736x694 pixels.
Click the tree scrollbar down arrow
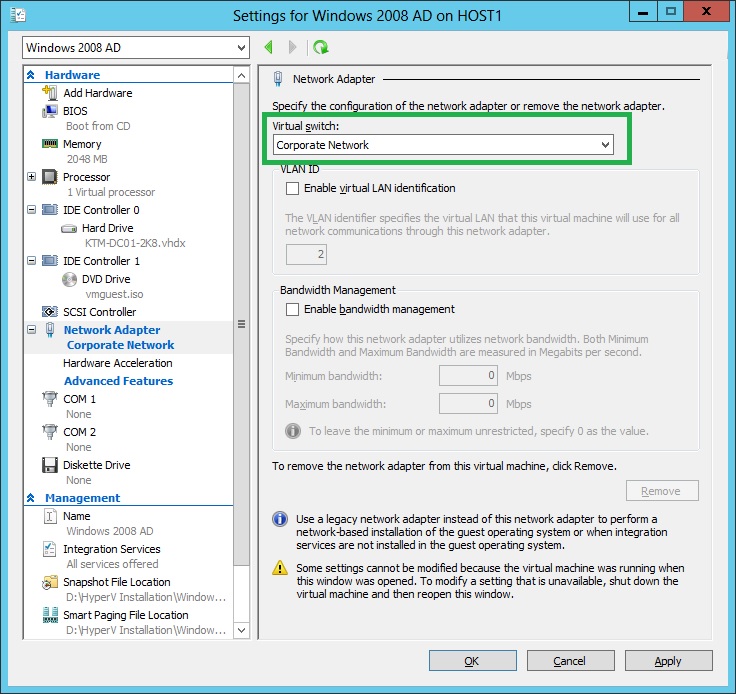241,630
